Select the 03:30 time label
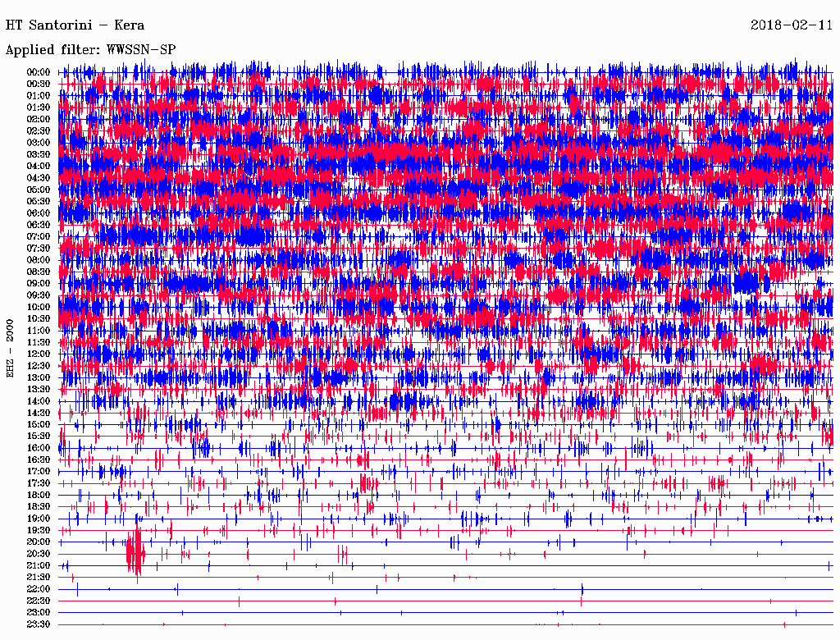 pos(38,155)
